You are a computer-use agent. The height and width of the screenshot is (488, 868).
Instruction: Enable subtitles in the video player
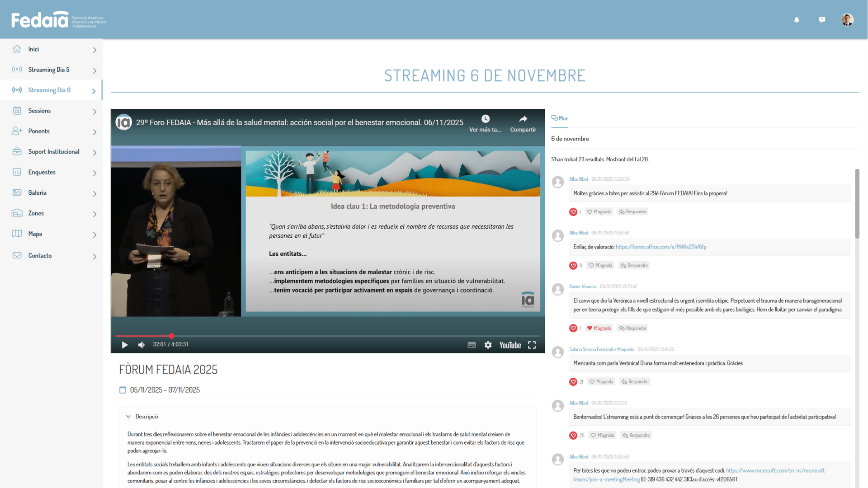[472, 345]
